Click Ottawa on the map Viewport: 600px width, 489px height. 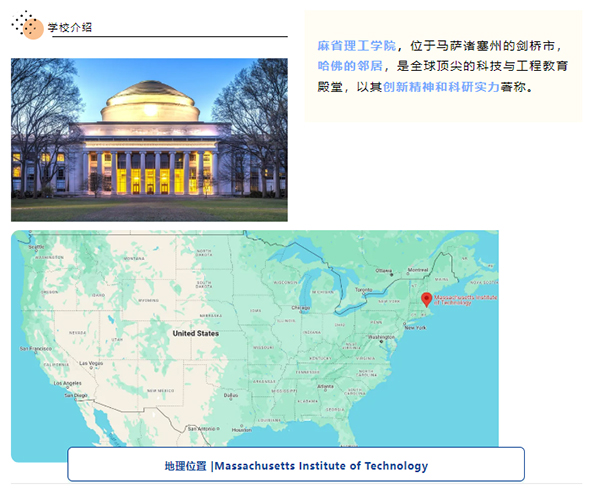[x=383, y=271]
